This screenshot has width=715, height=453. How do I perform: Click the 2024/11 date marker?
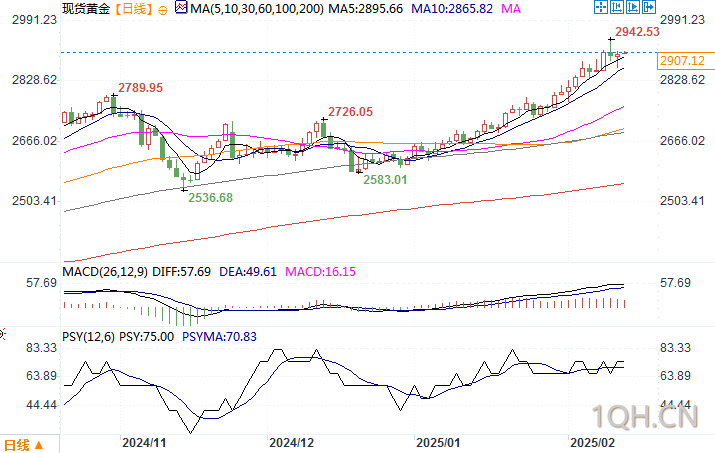coord(144,443)
